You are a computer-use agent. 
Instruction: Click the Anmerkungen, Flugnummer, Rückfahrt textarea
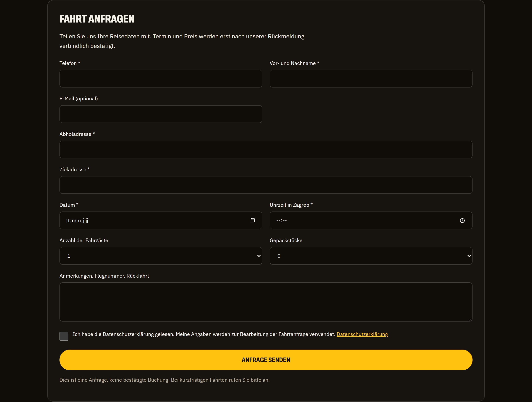[266, 302]
